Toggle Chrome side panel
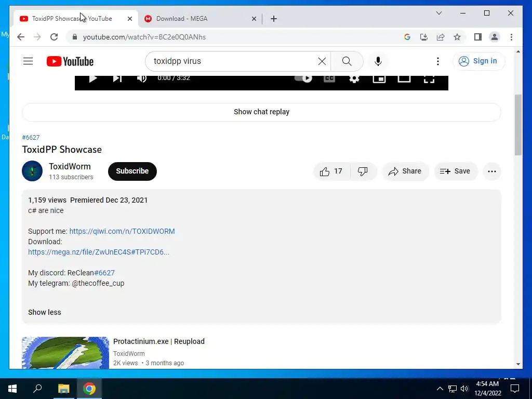Viewport: 532px width, 399px height. click(478, 37)
